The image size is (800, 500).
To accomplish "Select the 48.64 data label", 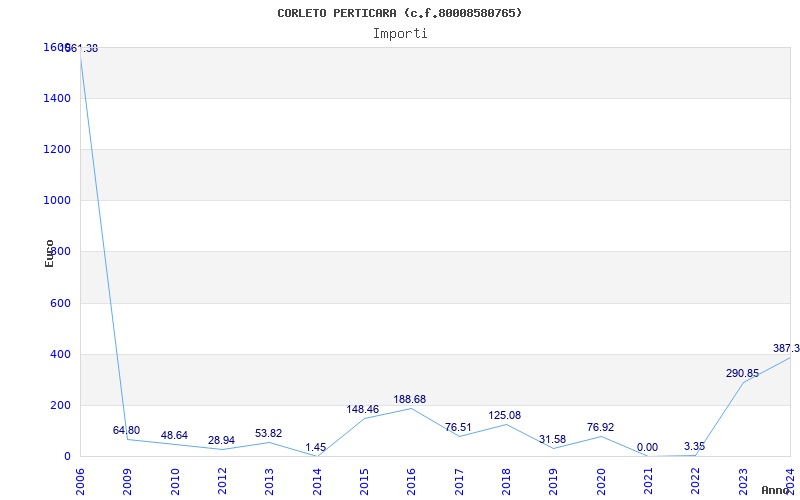I will tap(174, 435).
